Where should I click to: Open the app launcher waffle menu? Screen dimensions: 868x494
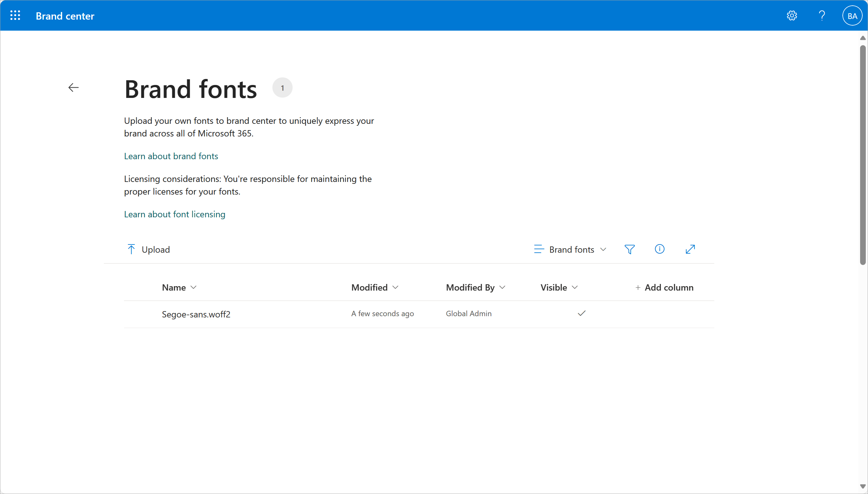(x=15, y=15)
